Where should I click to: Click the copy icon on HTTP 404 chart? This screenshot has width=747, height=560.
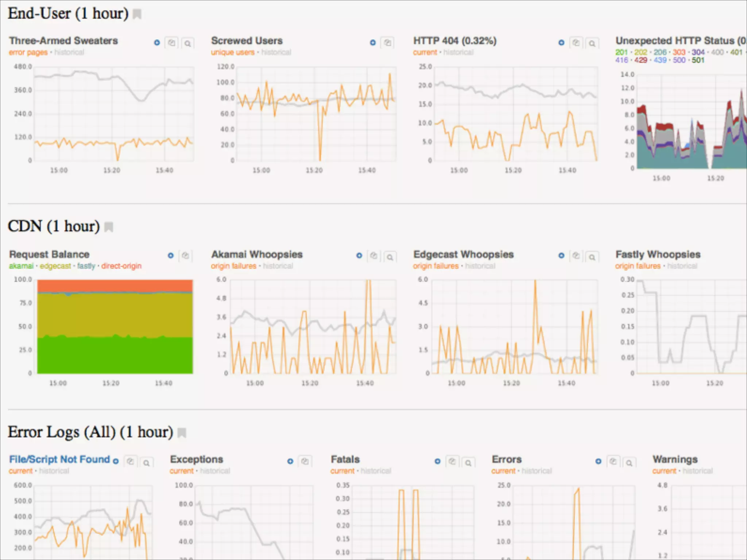pyautogui.click(x=576, y=43)
